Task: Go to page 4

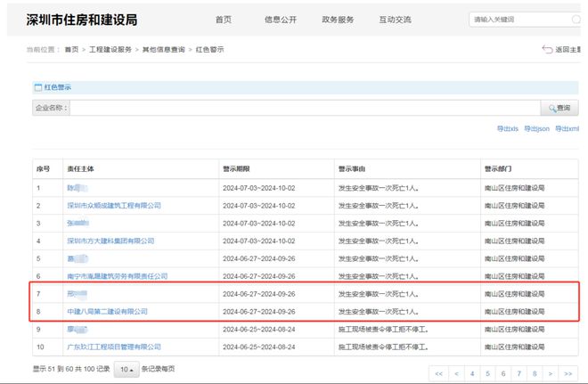Action: 472,373
